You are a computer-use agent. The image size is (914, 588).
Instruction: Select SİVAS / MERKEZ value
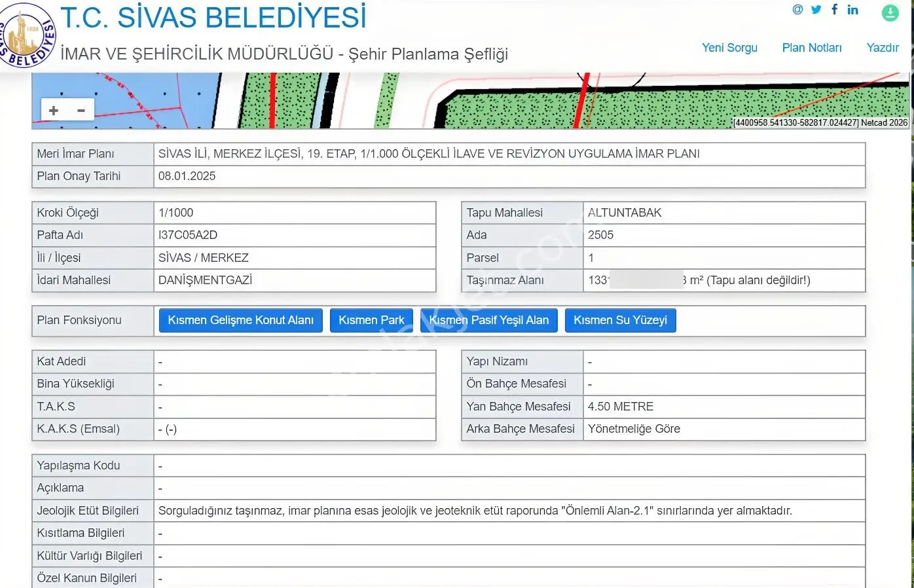[x=204, y=258]
